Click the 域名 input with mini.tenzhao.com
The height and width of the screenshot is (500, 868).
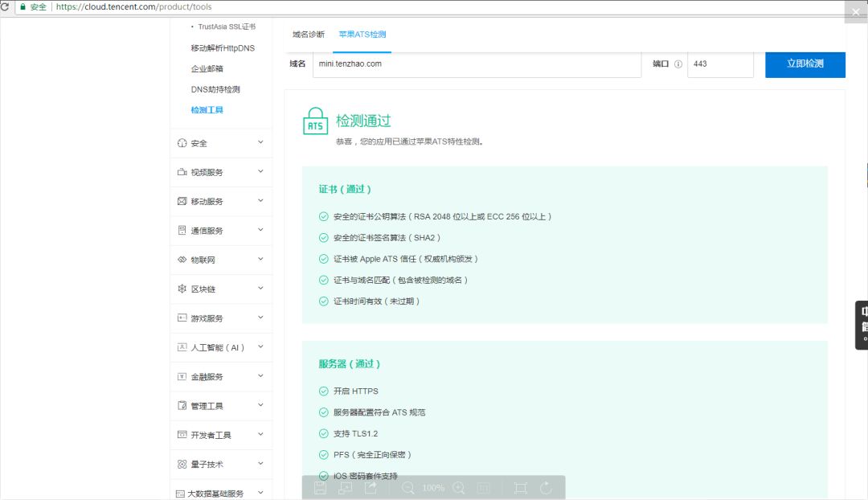click(477, 64)
